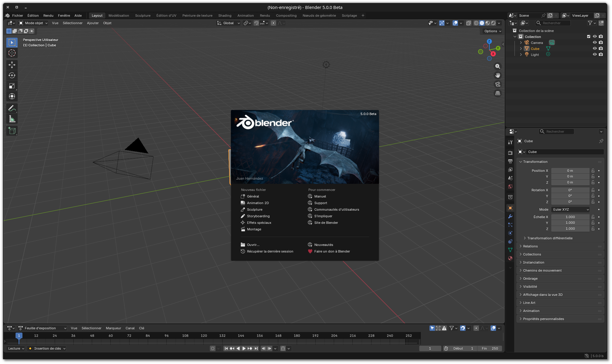Click Récupérer la dernière session
The height and width of the screenshot is (364, 612).
coord(270,251)
